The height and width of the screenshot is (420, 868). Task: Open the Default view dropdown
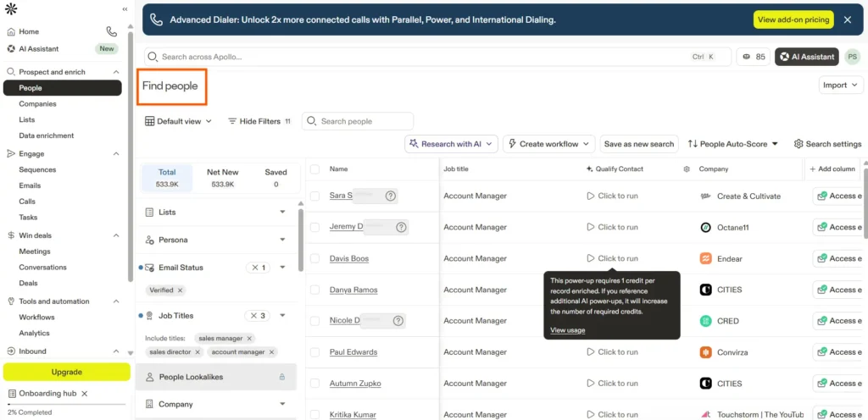178,121
